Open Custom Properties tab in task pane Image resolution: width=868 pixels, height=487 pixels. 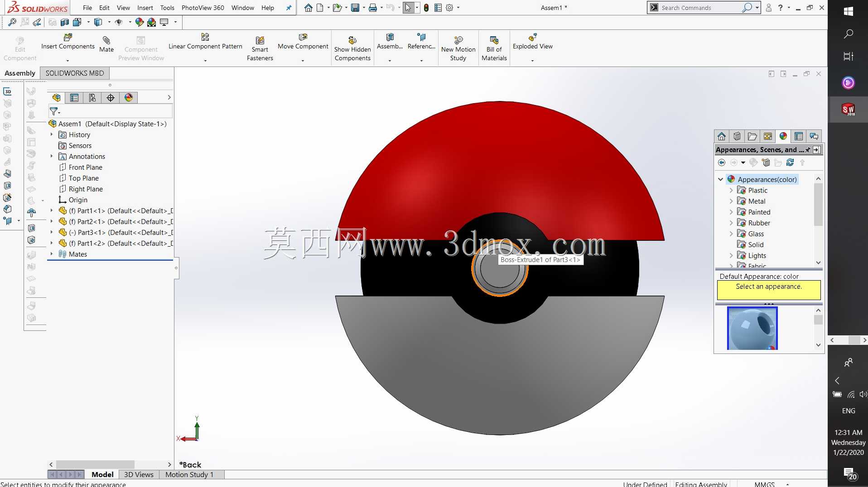click(x=799, y=136)
